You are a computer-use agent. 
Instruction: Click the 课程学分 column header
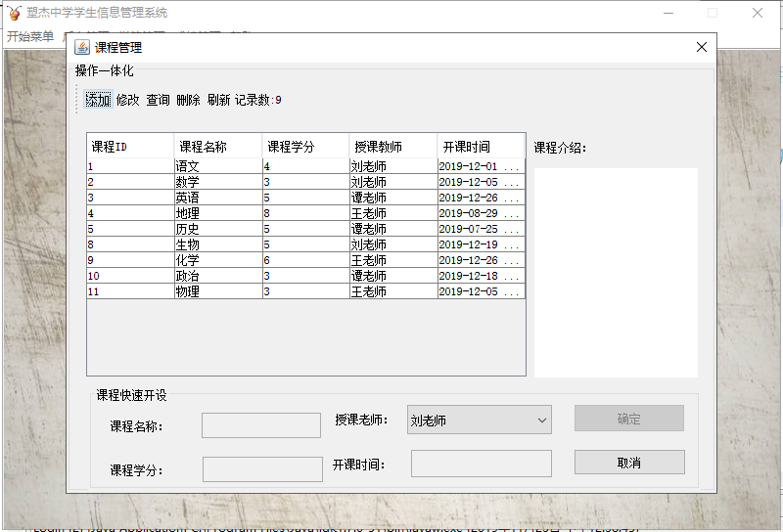305,147
